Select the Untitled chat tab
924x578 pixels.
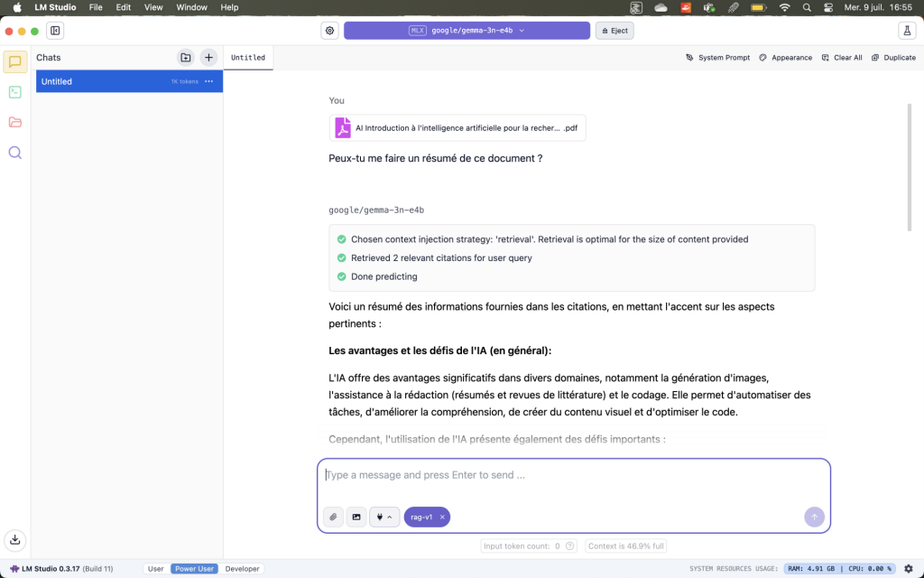pos(248,58)
